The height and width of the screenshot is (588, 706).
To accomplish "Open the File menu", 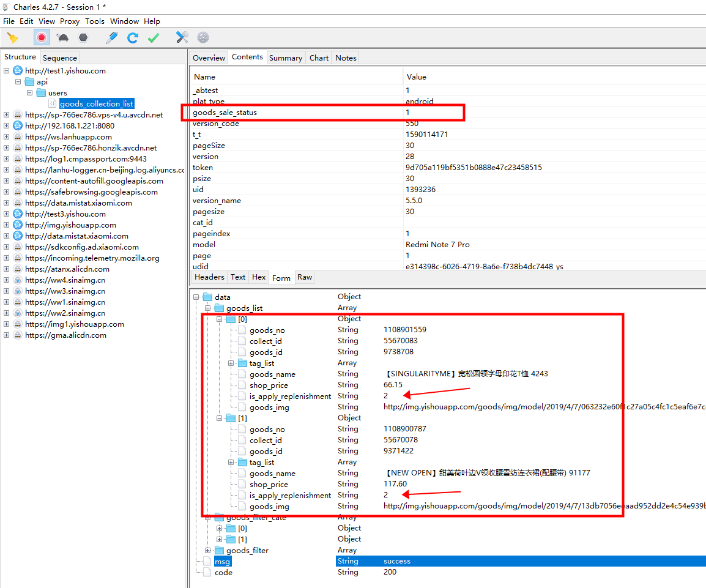I will tap(9, 21).
